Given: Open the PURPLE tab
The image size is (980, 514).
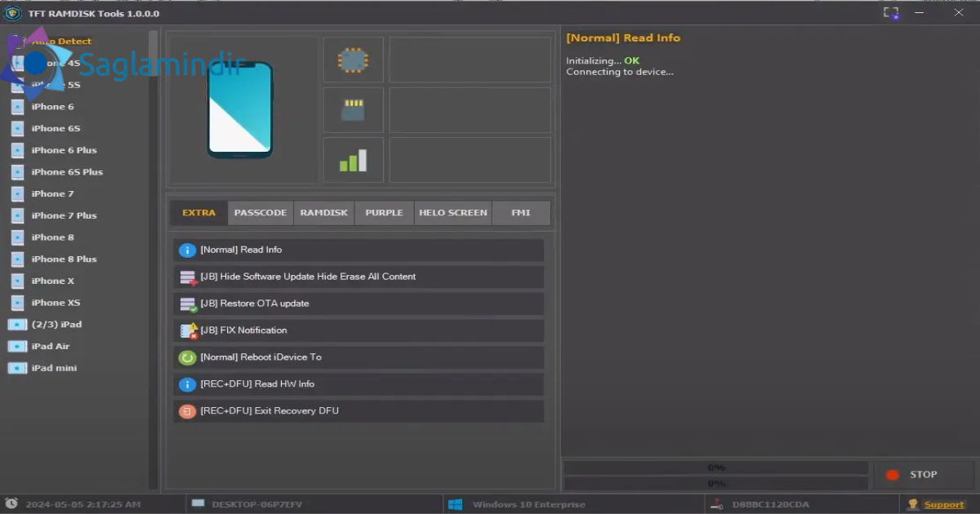Looking at the screenshot, I should (384, 213).
